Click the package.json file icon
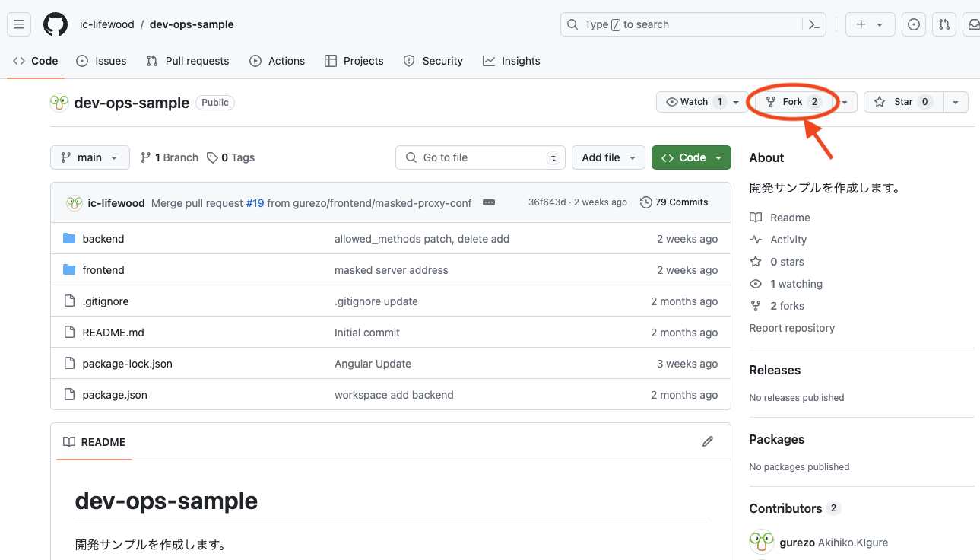The image size is (980, 560). pos(69,395)
